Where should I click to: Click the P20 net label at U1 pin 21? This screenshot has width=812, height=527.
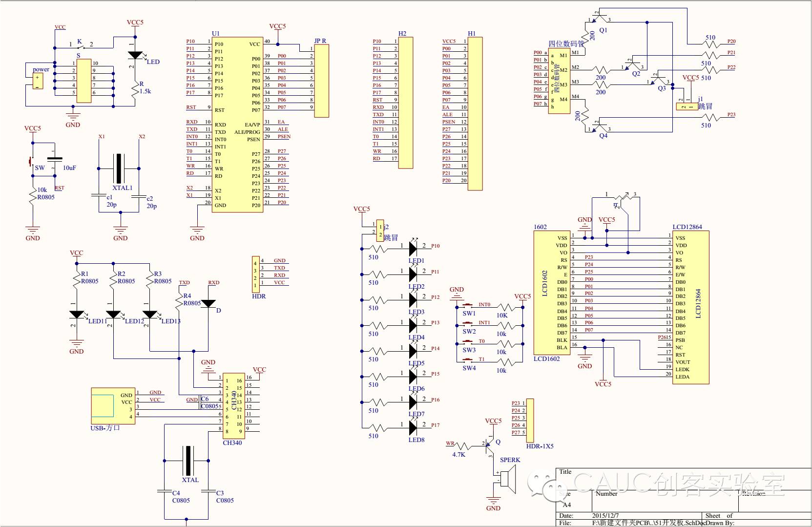pyautogui.click(x=282, y=203)
